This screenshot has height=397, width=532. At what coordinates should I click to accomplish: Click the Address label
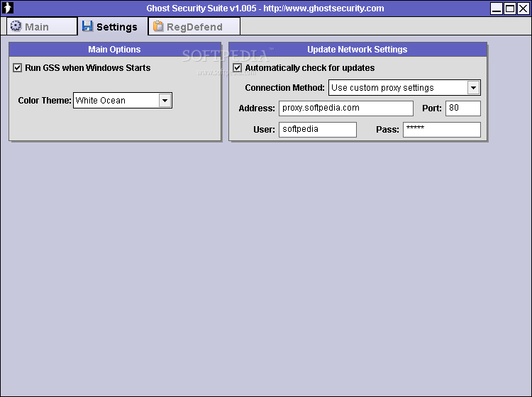click(257, 108)
